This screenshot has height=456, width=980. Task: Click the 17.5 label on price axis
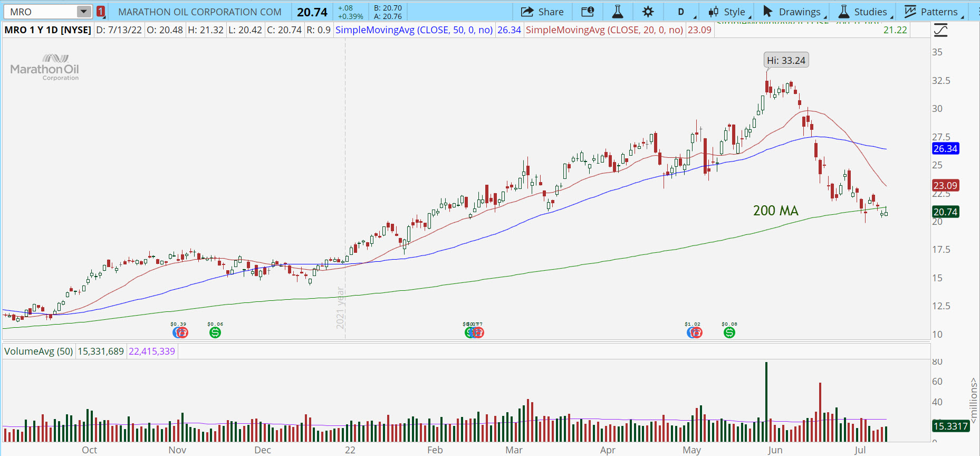pos(941,250)
